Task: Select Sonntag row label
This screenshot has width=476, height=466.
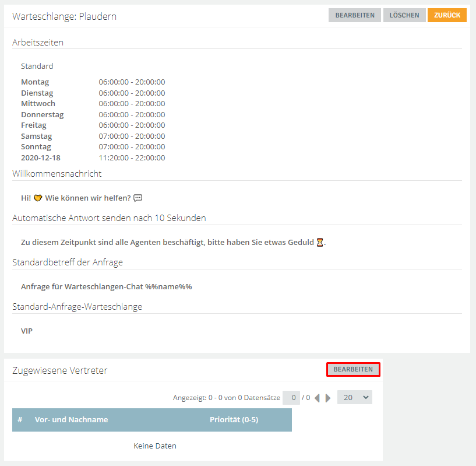Action: tap(36, 147)
